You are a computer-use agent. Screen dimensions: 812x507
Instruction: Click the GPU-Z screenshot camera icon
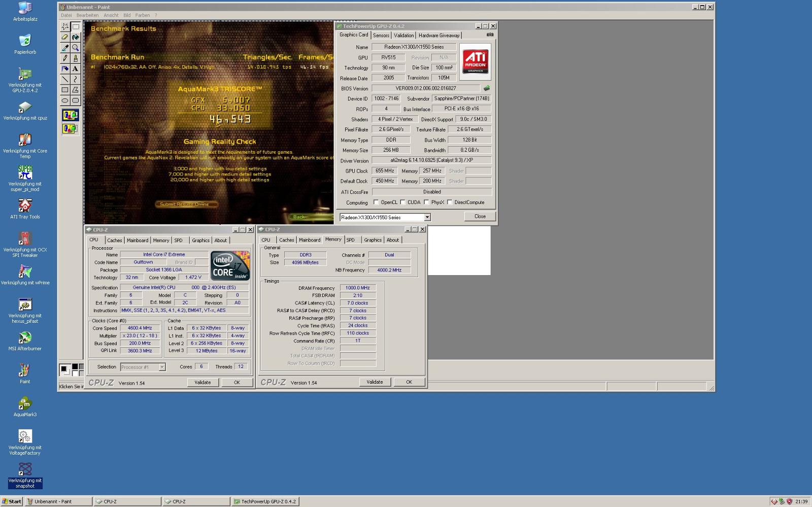coord(490,35)
